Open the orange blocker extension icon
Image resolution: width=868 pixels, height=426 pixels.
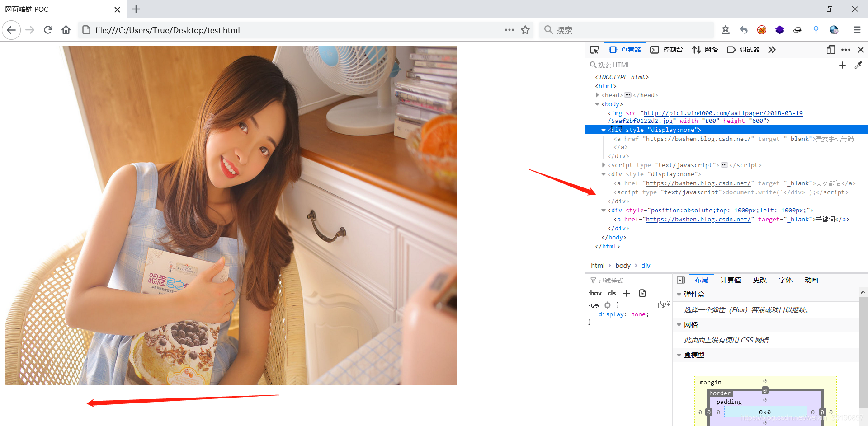point(762,30)
